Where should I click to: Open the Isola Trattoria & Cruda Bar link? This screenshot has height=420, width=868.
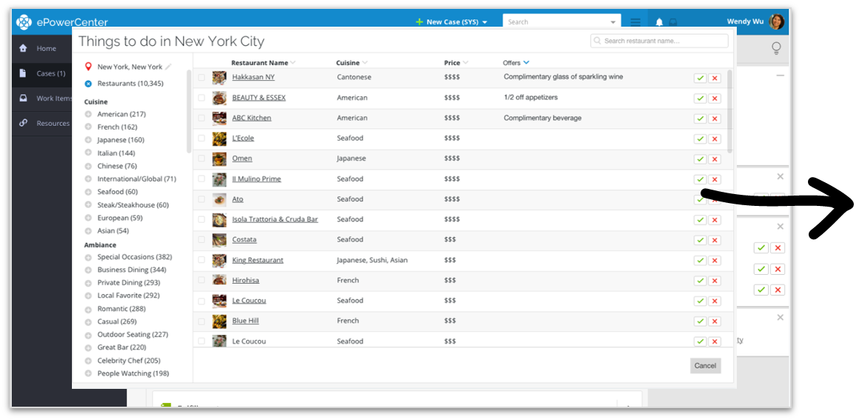[275, 219]
